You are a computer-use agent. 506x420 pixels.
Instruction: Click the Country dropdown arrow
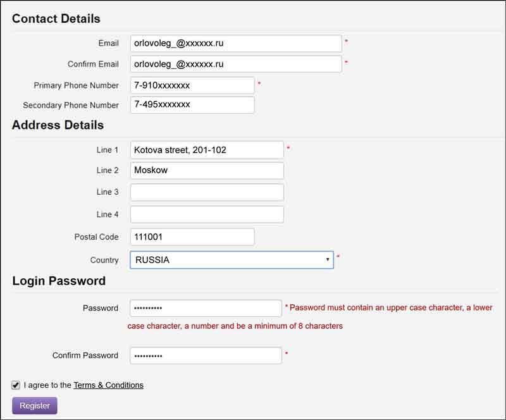tap(327, 260)
